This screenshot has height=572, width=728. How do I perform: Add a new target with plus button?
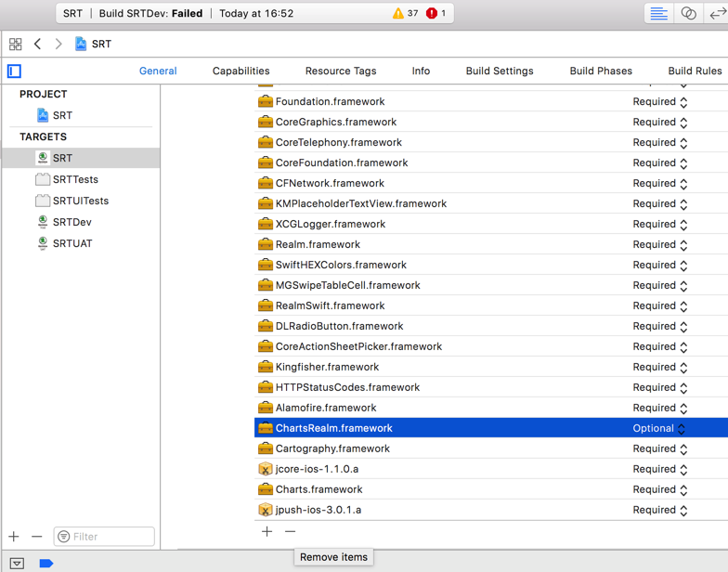(x=14, y=537)
